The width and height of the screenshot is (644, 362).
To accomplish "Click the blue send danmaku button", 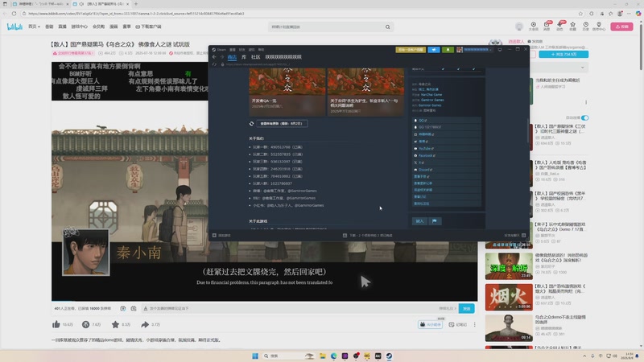I will click(x=467, y=309).
